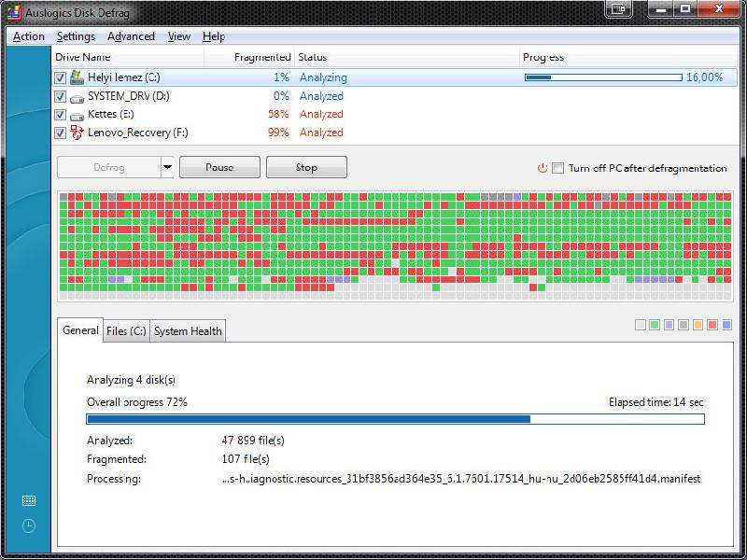
Task: Uncheck the Helyi lemez (C:) drive checkbox
Action: pos(60,77)
